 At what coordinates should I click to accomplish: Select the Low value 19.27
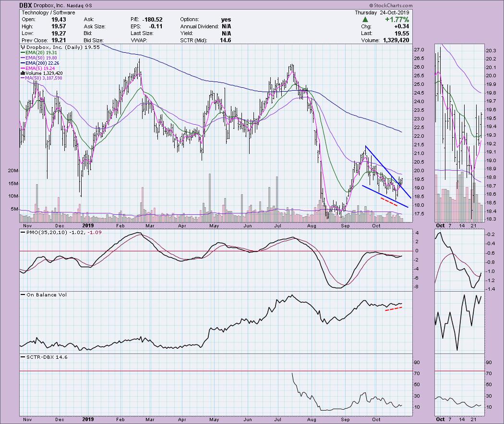coord(59,34)
